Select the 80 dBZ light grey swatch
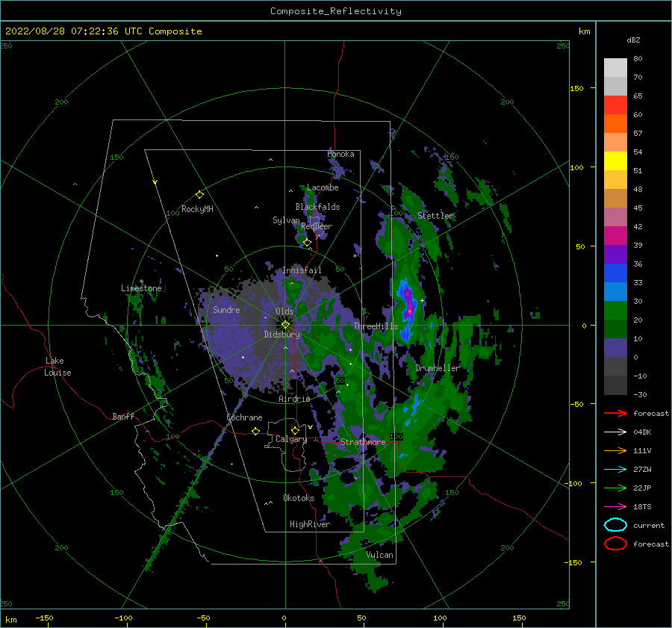 click(x=615, y=67)
